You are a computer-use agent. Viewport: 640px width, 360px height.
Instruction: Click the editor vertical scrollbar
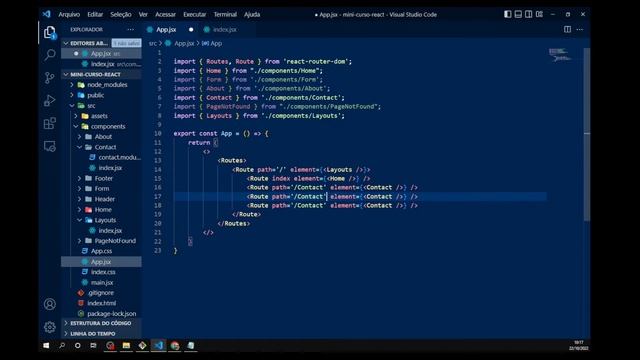click(587, 134)
